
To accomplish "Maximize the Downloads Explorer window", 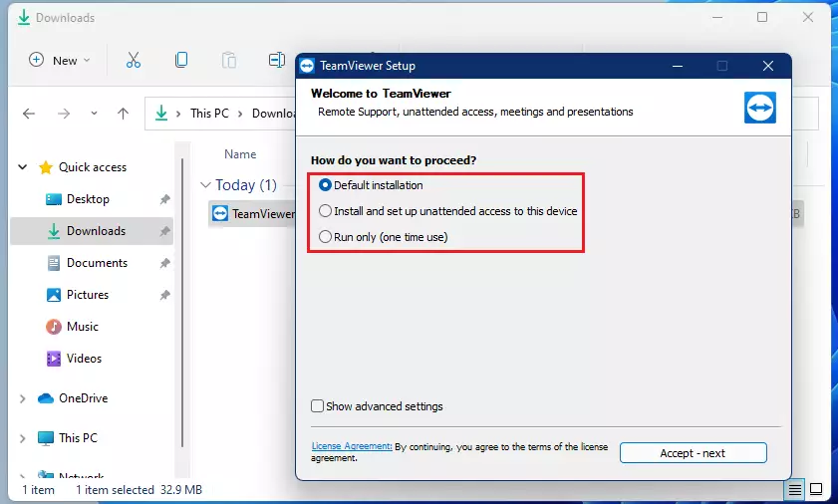I will tap(762, 17).
